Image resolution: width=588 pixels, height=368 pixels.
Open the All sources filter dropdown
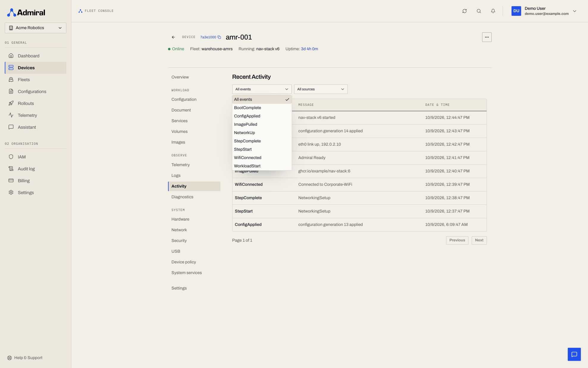321,89
